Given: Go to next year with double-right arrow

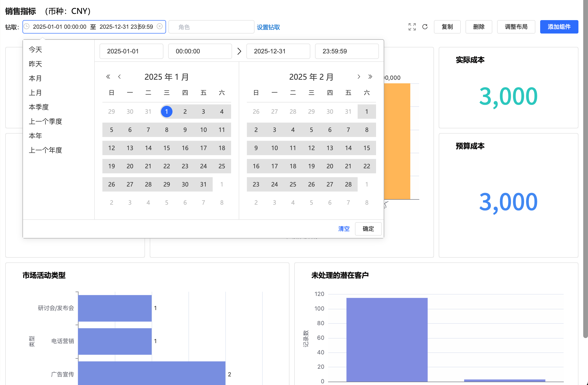Looking at the screenshot, I should (x=370, y=77).
